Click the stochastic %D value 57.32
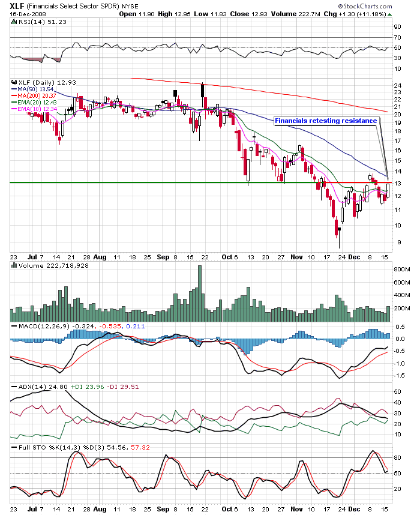The image size is (420, 515). click(140, 447)
